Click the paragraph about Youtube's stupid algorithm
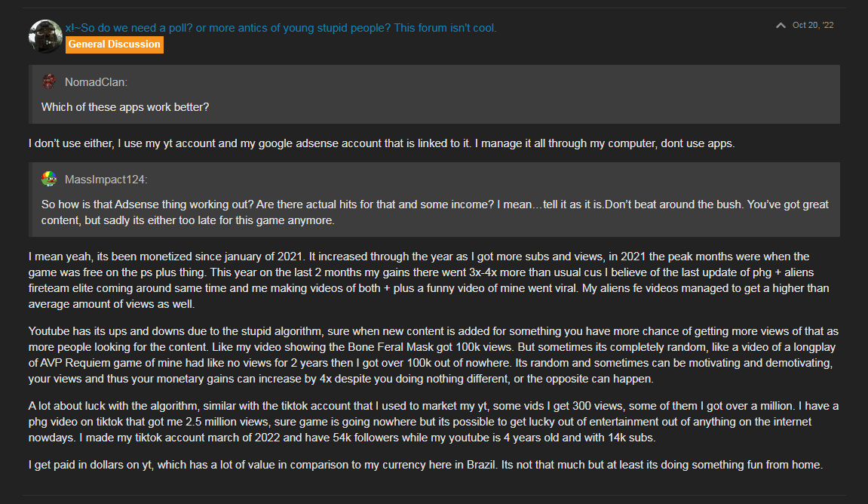The height and width of the screenshot is (504, 868). pyautogui.click(x=434, y=355)
